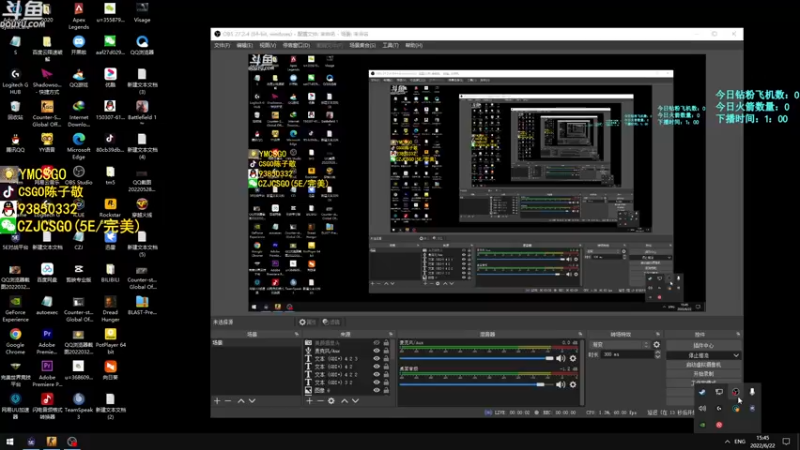Click the 停止推流 stop streaming button
This screenshot has height=450, width=800.
[x=699, y=355]
